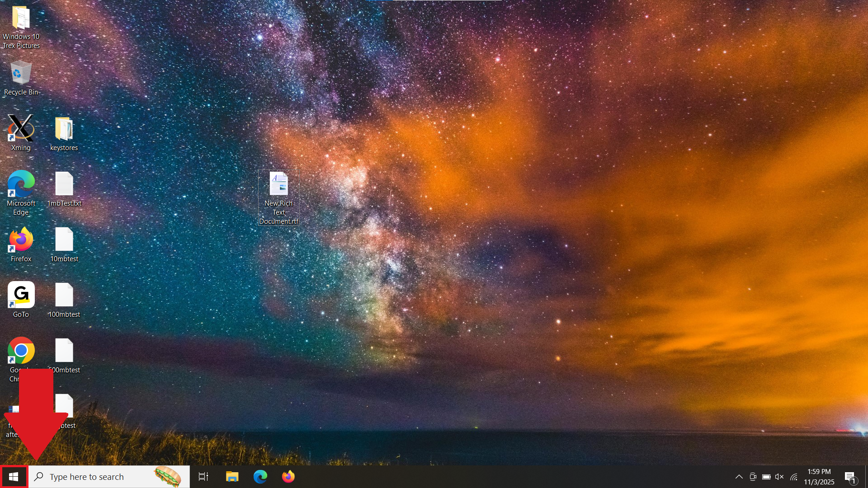
Task: Open Task View on the taskbar
Action: (203, 477)
